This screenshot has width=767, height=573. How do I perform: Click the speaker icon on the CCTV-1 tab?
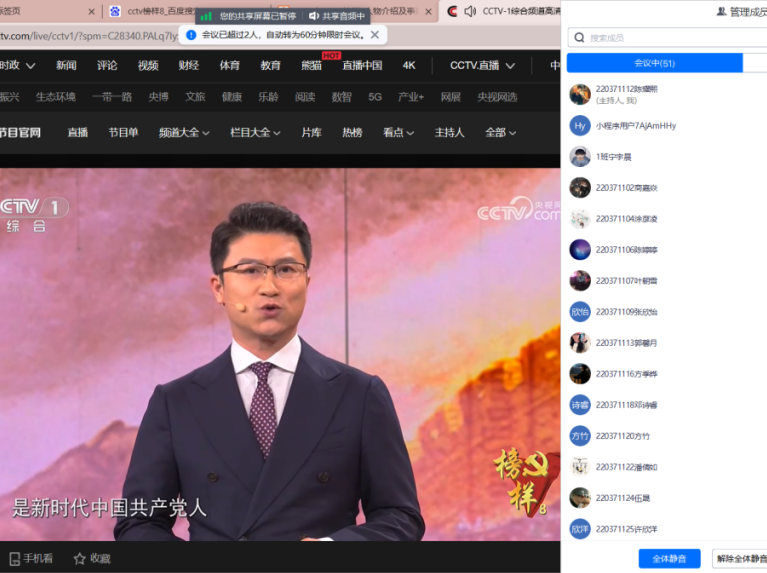470,12
